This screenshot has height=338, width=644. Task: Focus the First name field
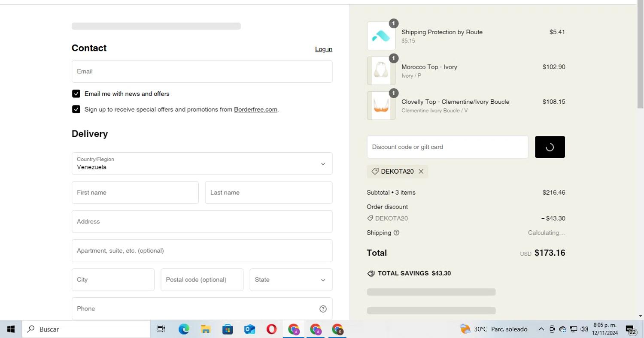pyautogui.click(x=135, y=193)
